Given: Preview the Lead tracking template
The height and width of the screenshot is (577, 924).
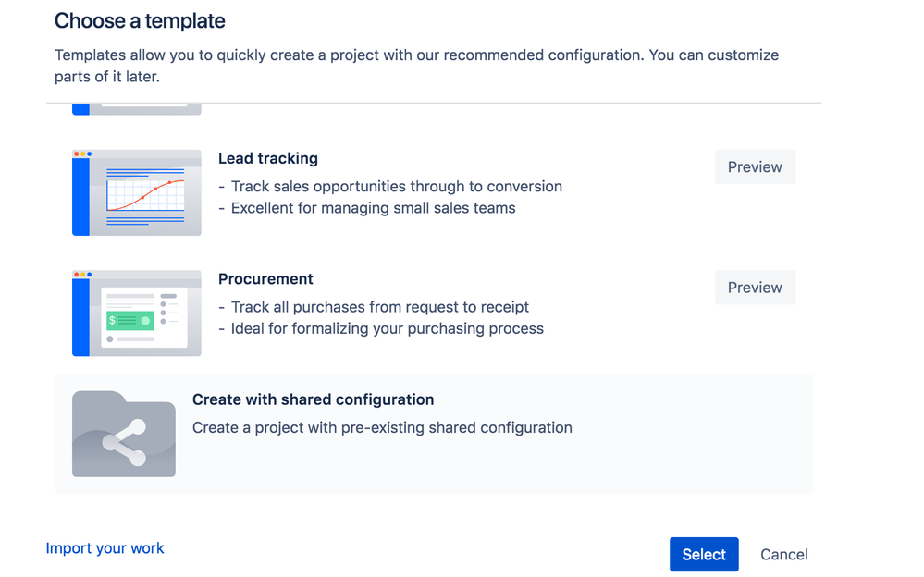Looking at the screenshot, I should 755,167.
